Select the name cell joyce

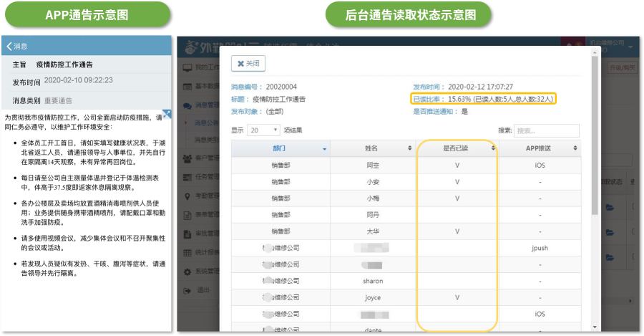(373, 297)
